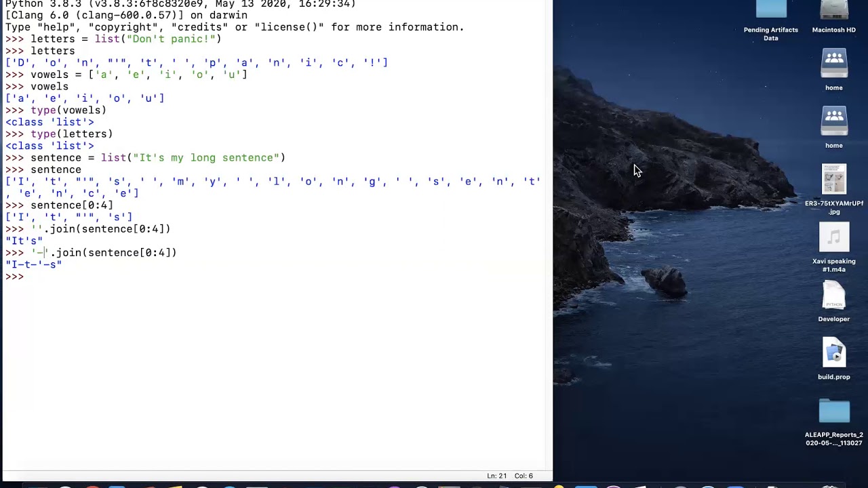Viewport: 868px width, 488px height.
Task: Click the "I-t-'-s" output string
Action: [x=33, y=264]
